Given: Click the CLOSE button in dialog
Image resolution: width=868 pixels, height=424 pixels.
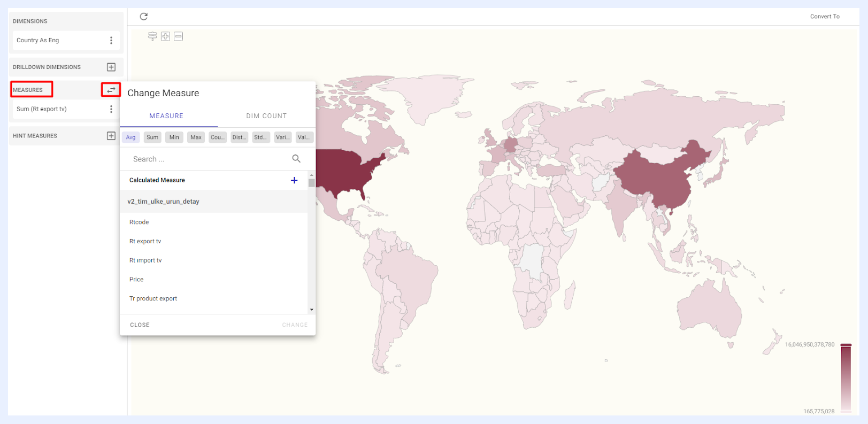Looking at the screenshot, I should 140,325.
